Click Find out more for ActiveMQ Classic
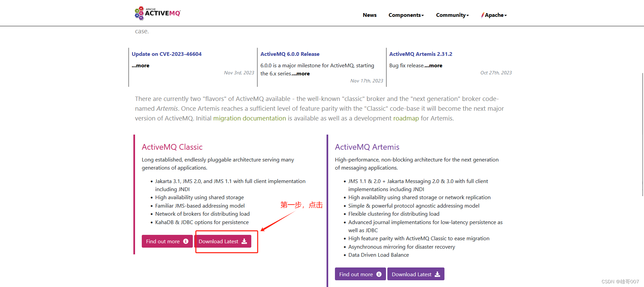 pyautogui.click(x=167, y=241)
